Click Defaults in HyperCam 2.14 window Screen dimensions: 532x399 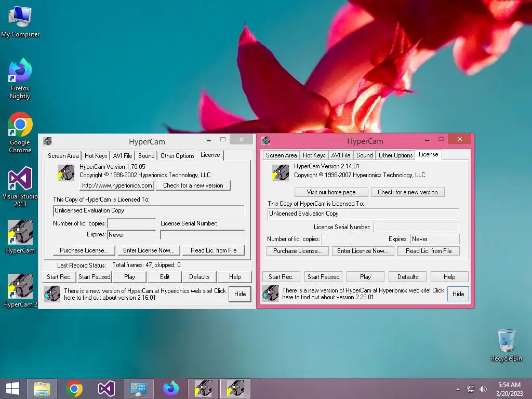(407, 277)
